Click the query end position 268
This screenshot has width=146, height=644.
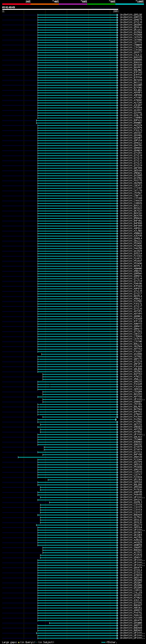(x=115, y=11)
